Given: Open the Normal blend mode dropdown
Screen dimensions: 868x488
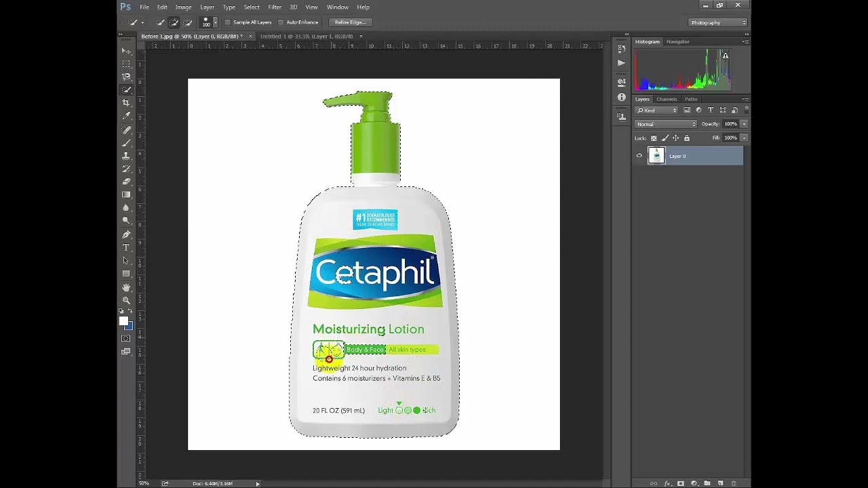Looking at the screenshot, I should point(666,124).
